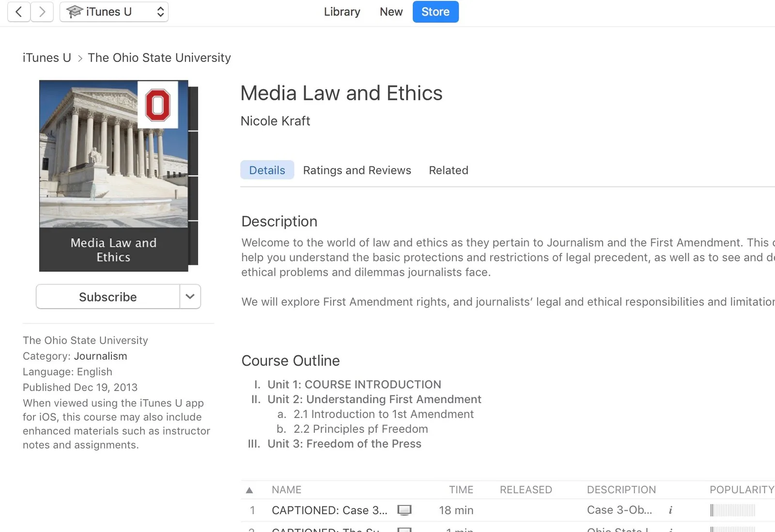Open the Related tab

tap(449, 170)
